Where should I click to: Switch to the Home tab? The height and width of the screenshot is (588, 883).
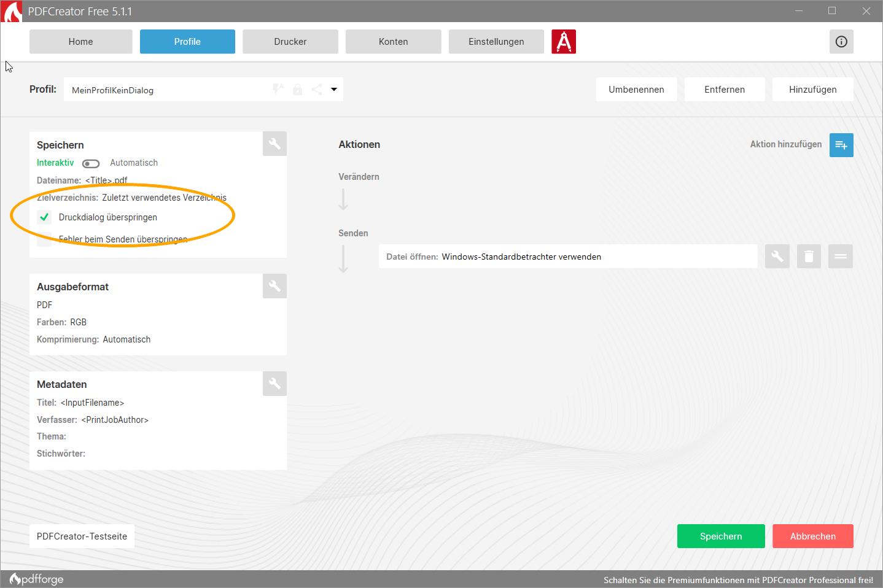coord(81,42)
